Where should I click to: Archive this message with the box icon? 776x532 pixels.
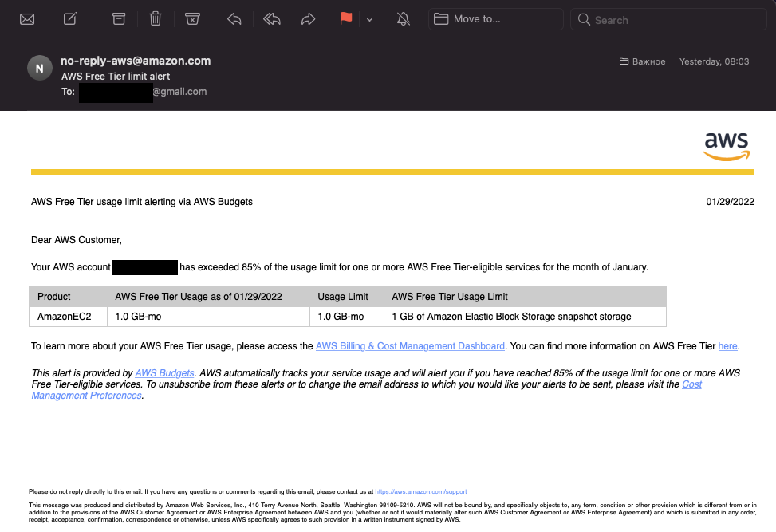click(x=119, y=19)
